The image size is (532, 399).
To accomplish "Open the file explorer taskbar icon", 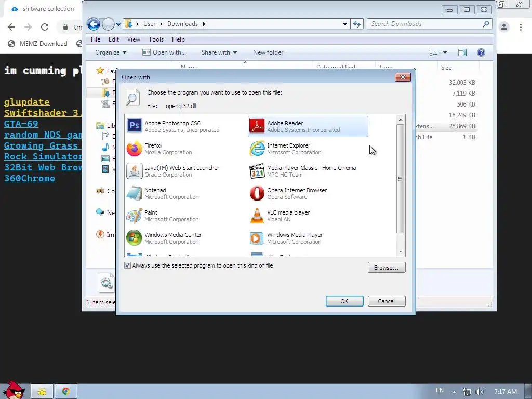I will (x=42, y=392).
